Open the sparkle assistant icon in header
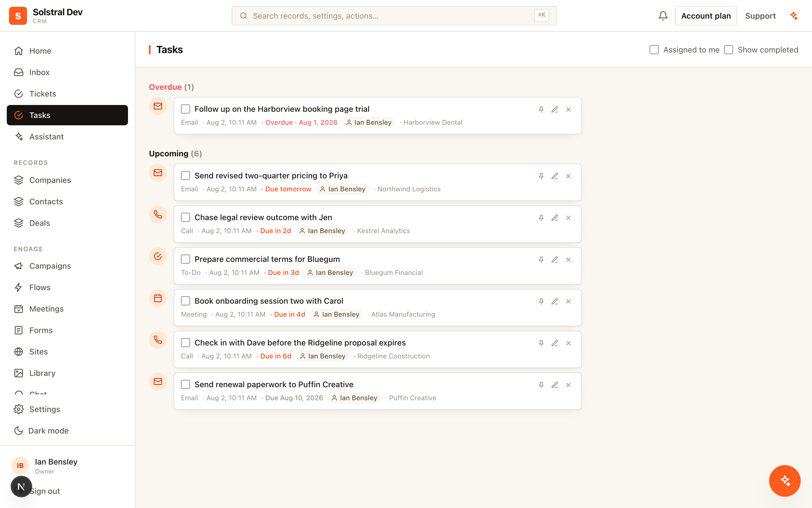The image size is (812, 508). tap(794, 16)
